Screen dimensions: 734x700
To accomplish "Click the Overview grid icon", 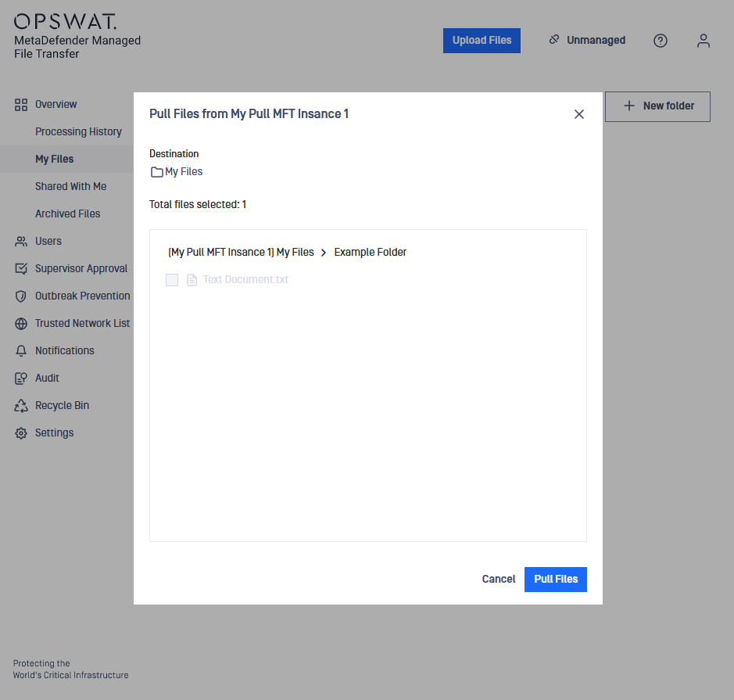I will [x=21, y=105].
